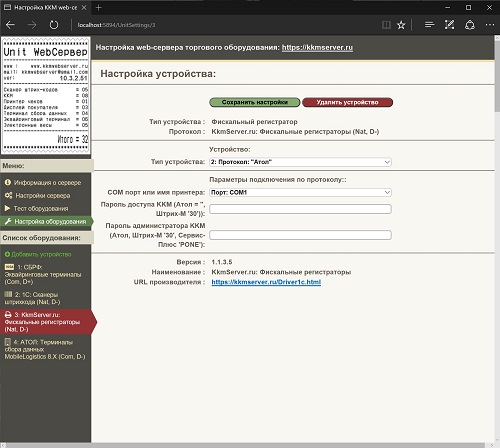The image size is (500, 448).
Task: Open the Make a Web Note icon
Action: [x=449, y=25]
